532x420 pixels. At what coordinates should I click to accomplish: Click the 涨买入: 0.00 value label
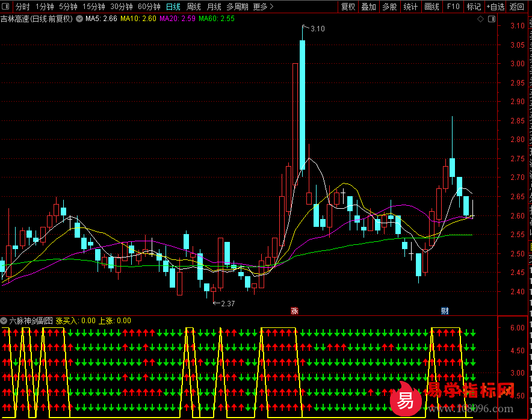tap(76, 321)
